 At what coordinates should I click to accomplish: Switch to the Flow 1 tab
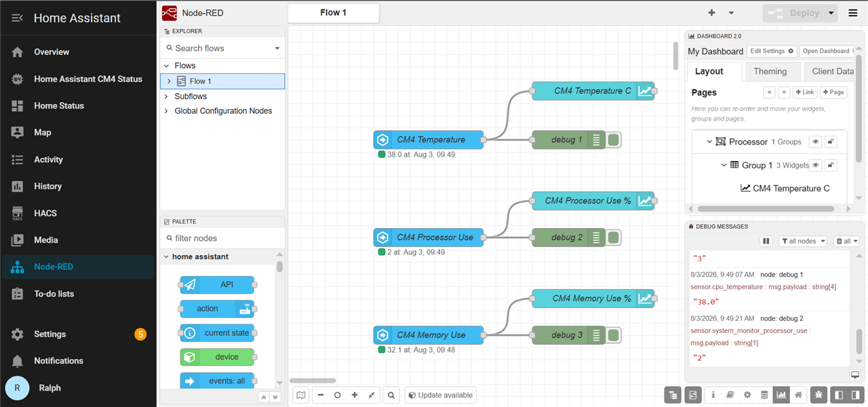(x=334, y=13)
